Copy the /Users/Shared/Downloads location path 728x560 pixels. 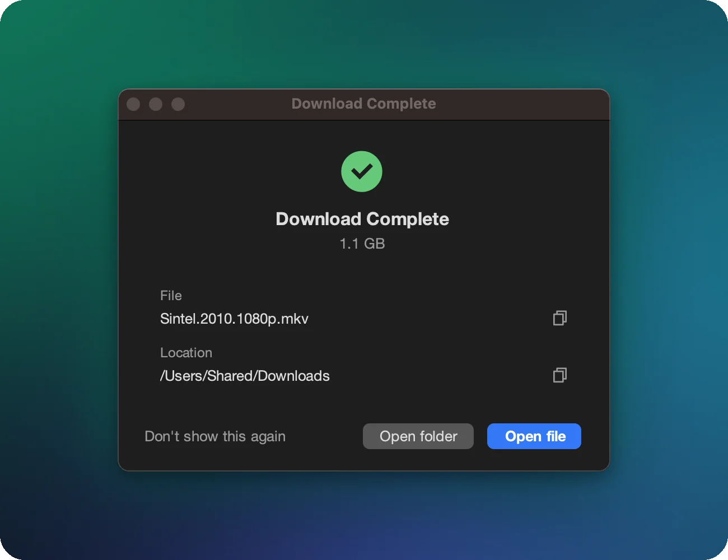click(559, 375)
